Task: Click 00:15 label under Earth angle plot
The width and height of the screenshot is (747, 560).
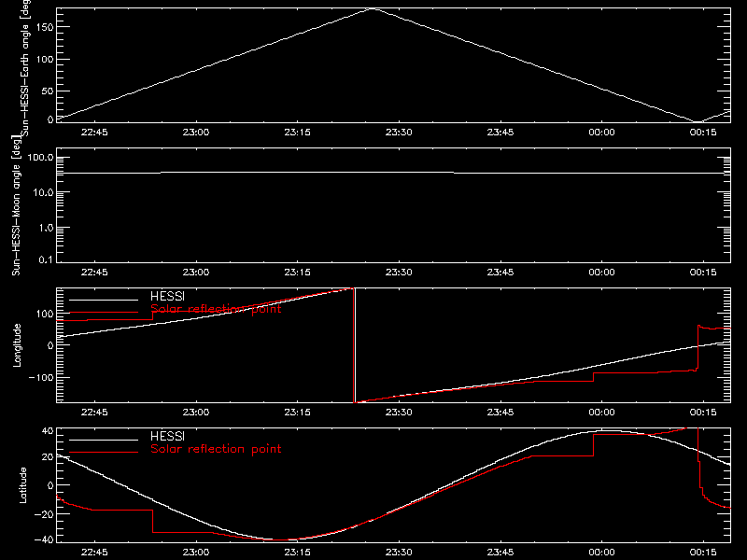Action: 703,132
